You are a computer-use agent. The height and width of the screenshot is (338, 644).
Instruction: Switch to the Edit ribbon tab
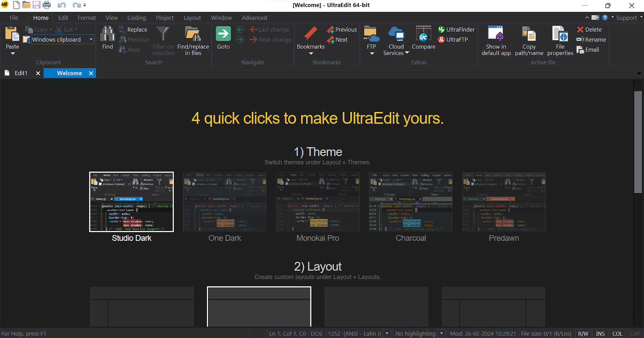pos(63,18)
